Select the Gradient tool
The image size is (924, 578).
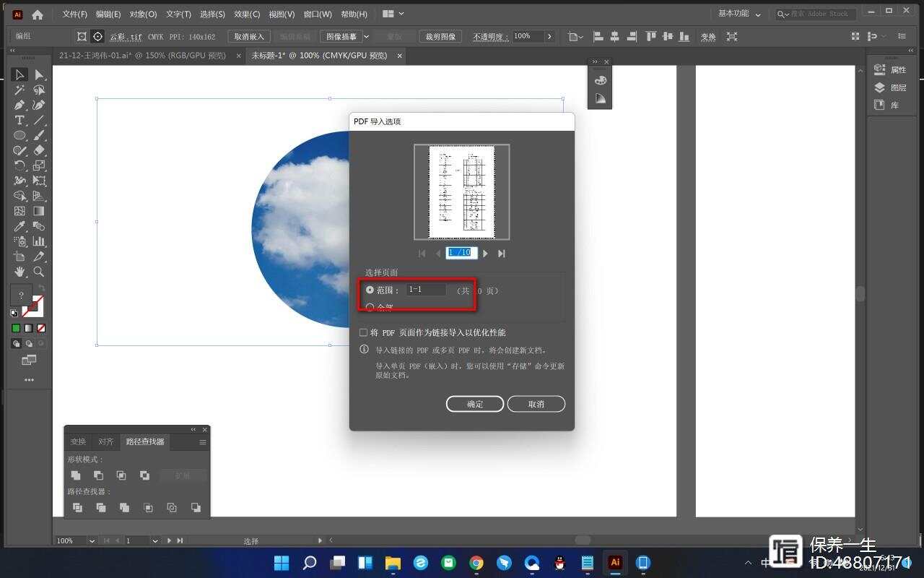[x=39, y=211]
